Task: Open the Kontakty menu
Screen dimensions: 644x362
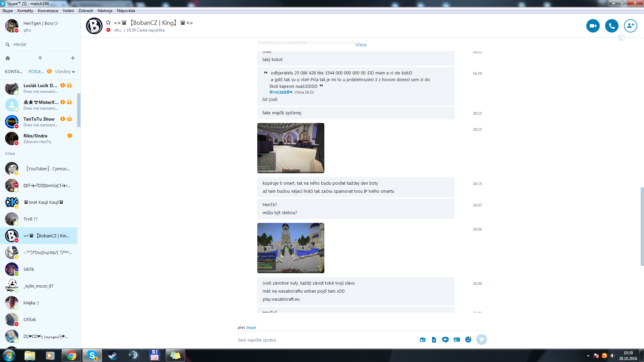Action: click(x=25, y=11)
